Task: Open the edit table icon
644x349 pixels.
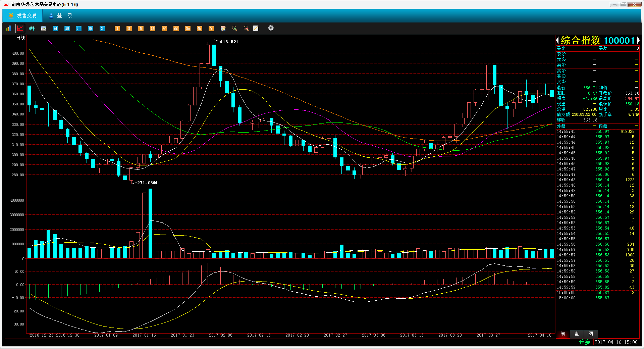Action: point(223,29)
